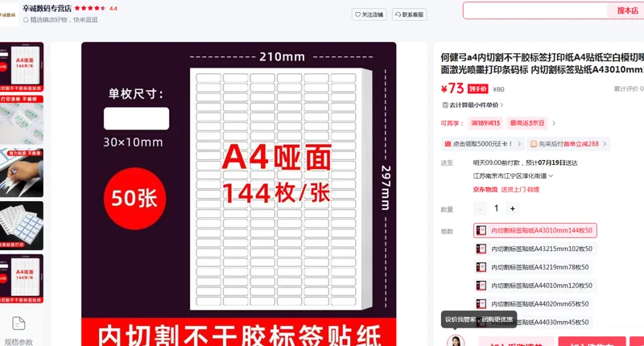
Task: Select the 强力粘性 hand-peeling thumbnail
Action: [22, 173]
